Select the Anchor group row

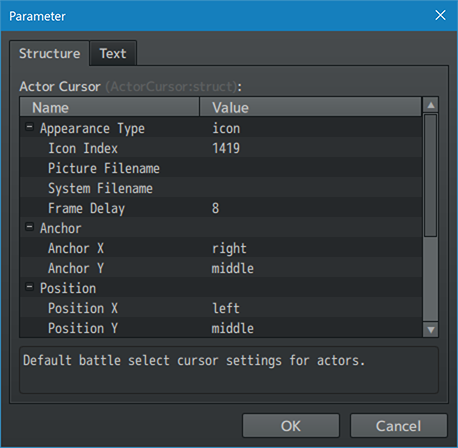221,228
